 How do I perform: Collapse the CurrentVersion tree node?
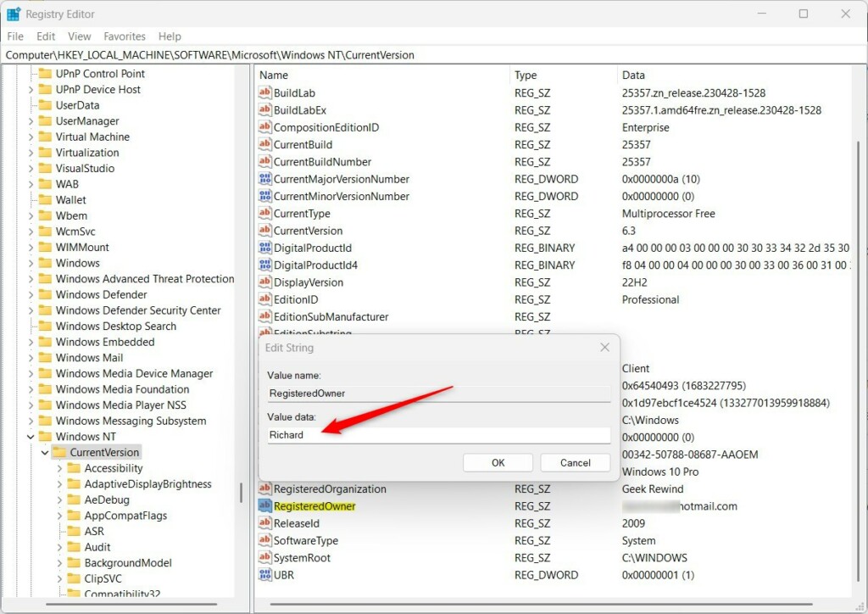tap(45, 452)
